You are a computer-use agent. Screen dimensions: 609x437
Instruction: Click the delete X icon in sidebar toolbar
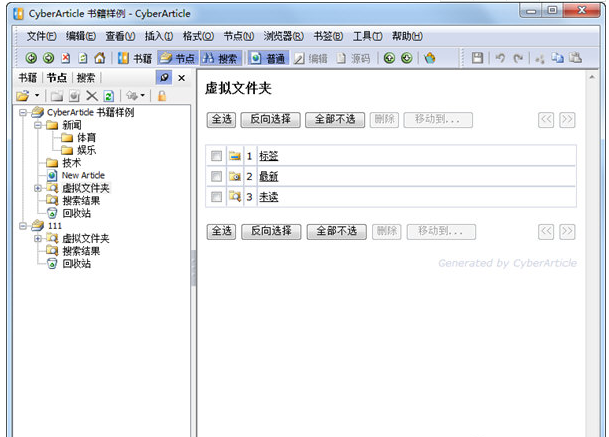click(91, 96)
